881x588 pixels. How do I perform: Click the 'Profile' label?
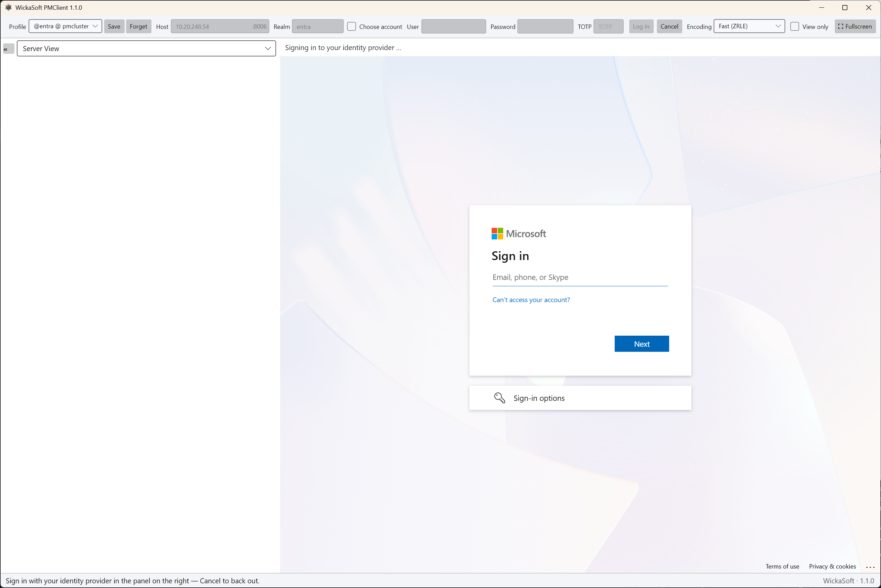pos(17,27)
